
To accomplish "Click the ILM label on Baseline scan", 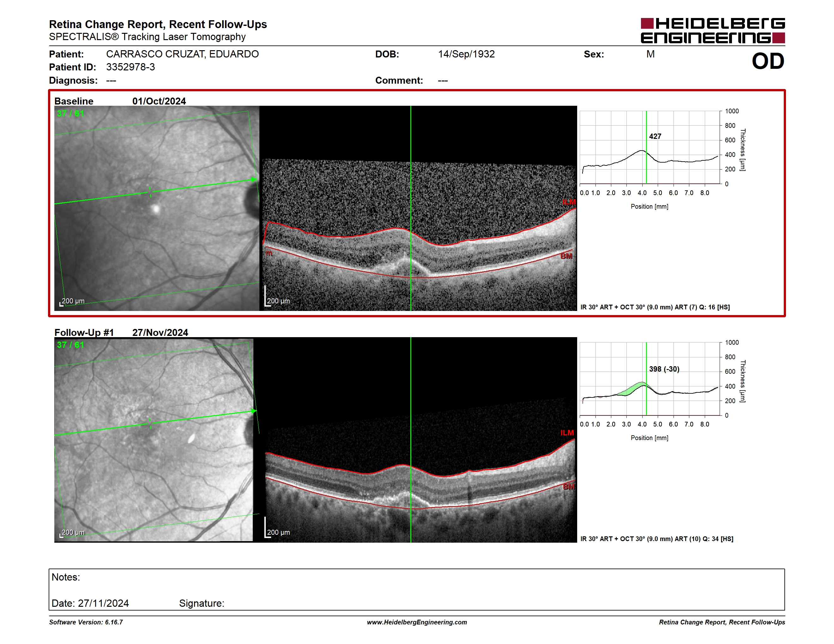I will (x=569, y=202).
